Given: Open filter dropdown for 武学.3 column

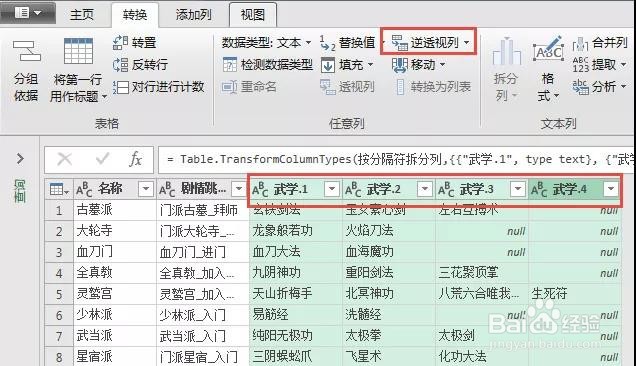Looking at the screenshot, I should [518, 189].
